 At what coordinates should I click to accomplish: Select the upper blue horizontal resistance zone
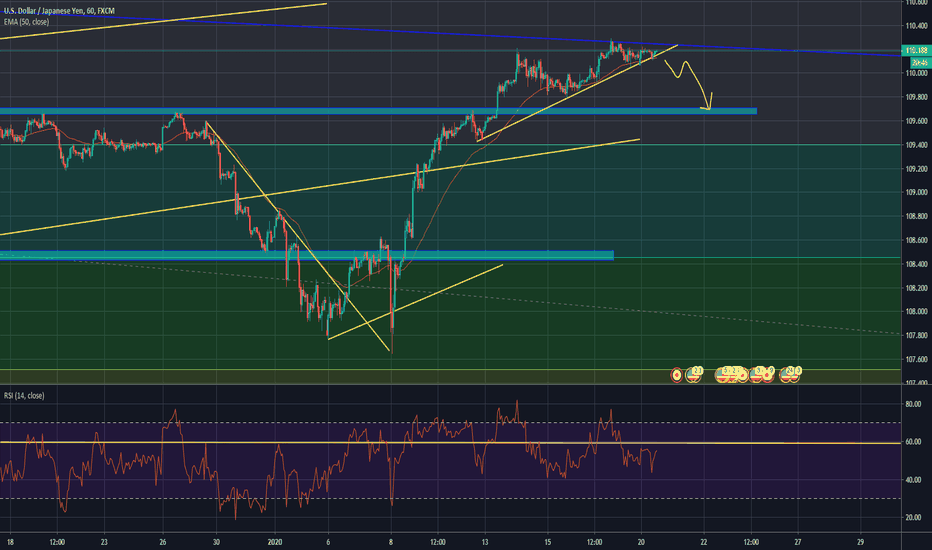point(400,110)
